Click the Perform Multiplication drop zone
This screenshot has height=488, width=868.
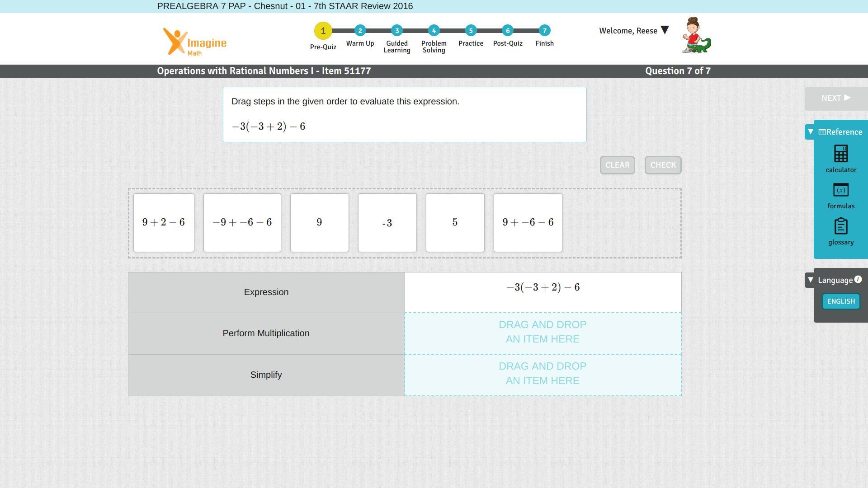pos(542,333)
